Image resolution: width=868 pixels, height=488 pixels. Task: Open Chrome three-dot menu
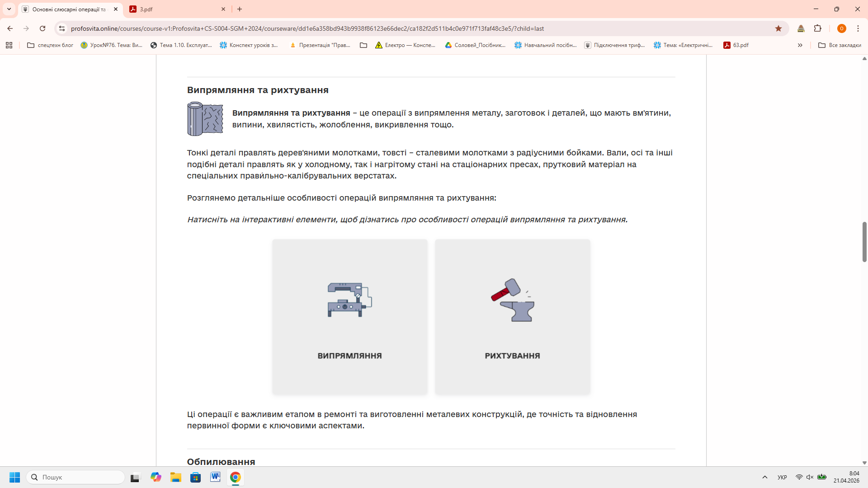tap(858, 28)
